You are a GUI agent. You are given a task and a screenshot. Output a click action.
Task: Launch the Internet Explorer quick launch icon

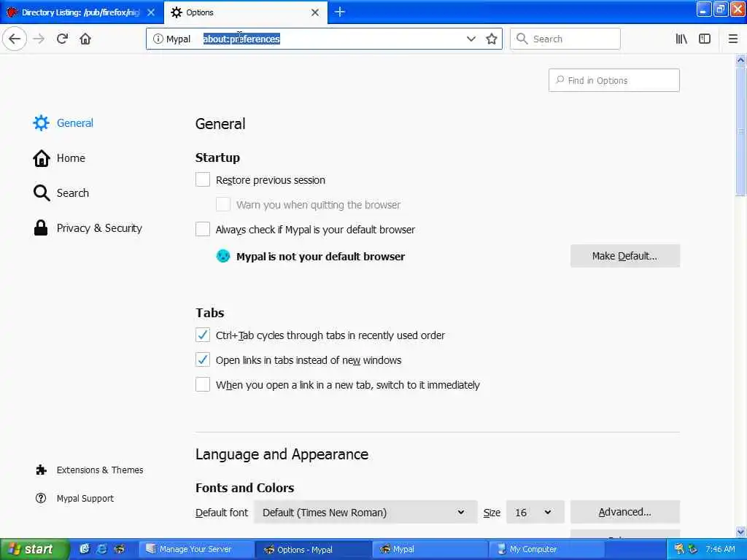point(101,549)
